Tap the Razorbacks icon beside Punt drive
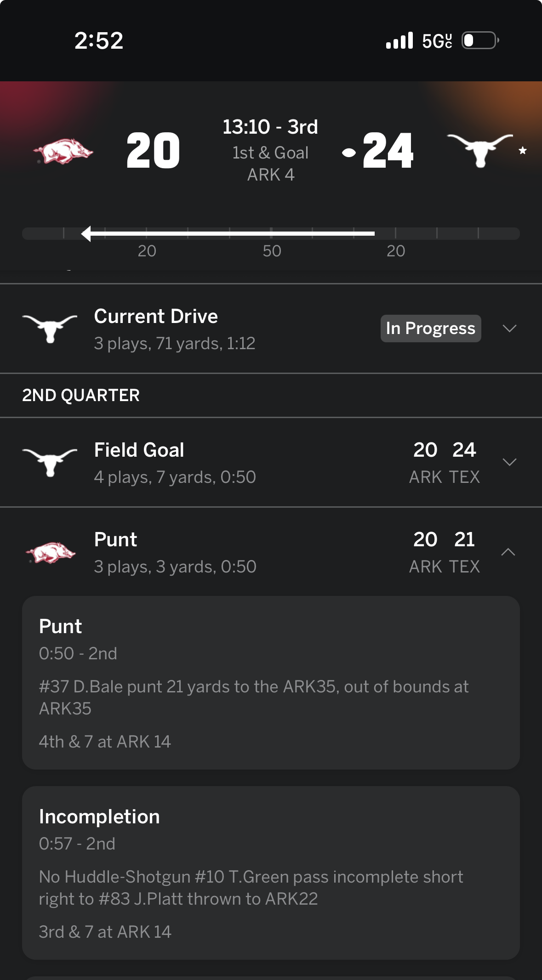 pos(51,552)
